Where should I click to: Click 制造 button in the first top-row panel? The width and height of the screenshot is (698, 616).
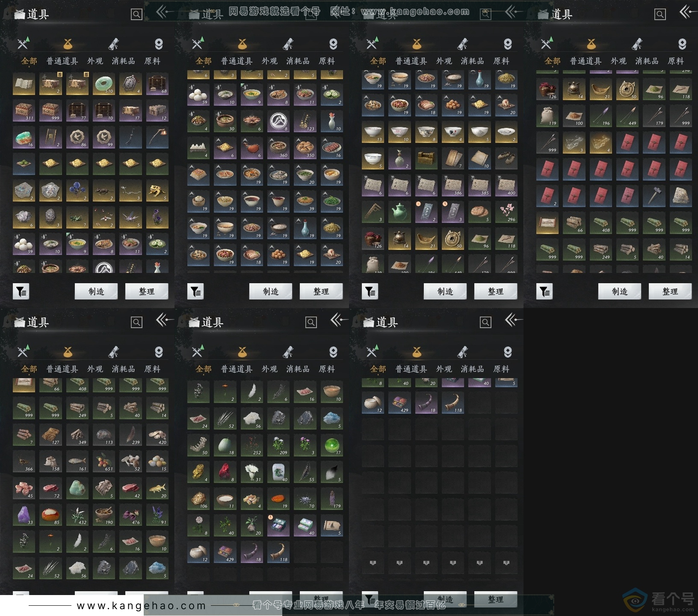point(96,291)
